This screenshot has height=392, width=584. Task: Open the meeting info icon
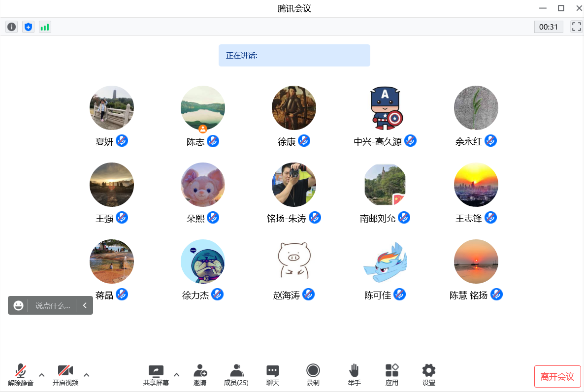click(11, 27)
